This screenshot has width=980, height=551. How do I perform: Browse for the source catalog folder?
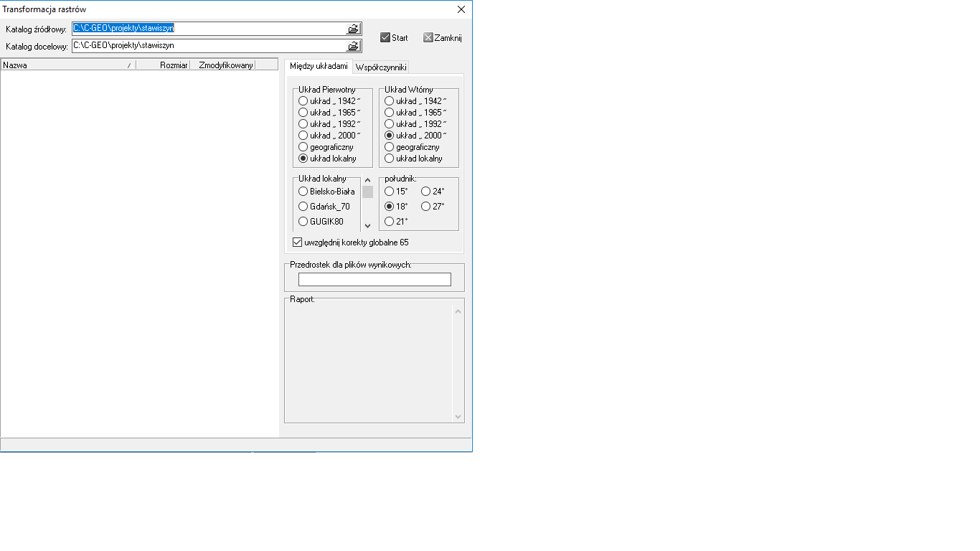click(x=353, y=29)
